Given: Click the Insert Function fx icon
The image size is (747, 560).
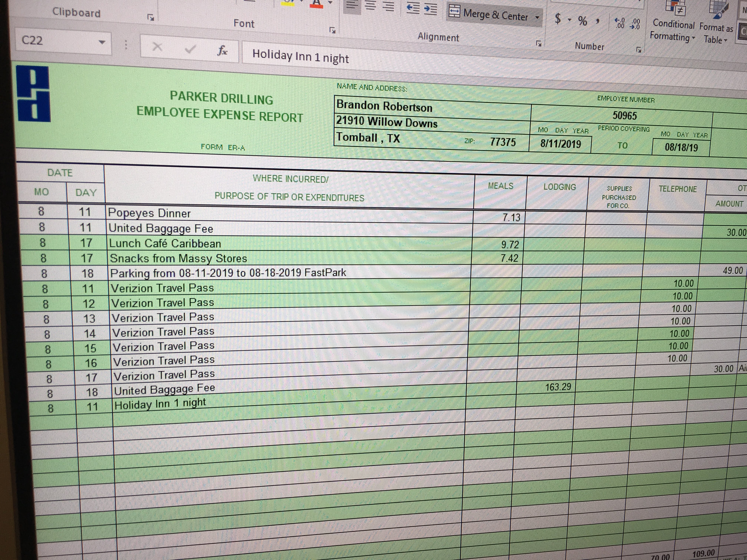Looking at the screenshot, I should [x=222, y=51].
